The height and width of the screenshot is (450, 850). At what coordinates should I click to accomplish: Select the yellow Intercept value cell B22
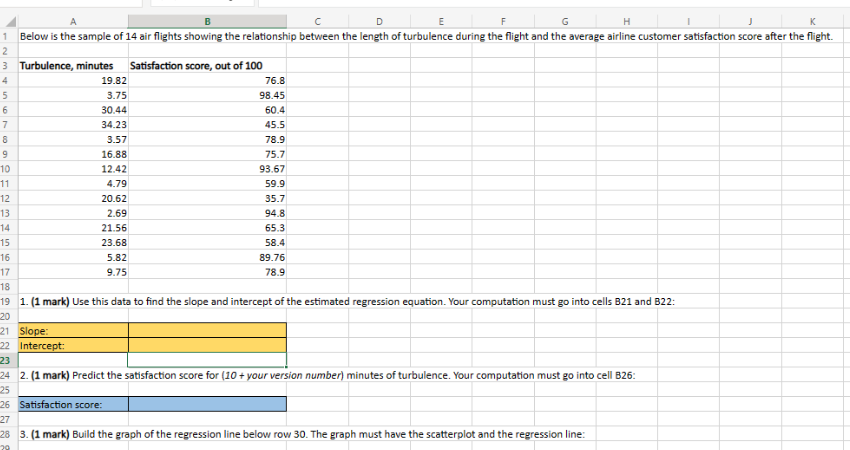(x=207, y=345)
